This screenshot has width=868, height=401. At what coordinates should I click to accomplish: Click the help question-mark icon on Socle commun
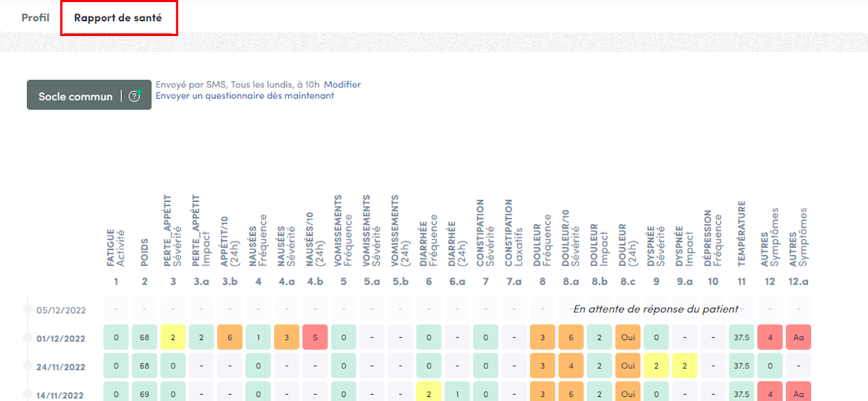(134, 96)
